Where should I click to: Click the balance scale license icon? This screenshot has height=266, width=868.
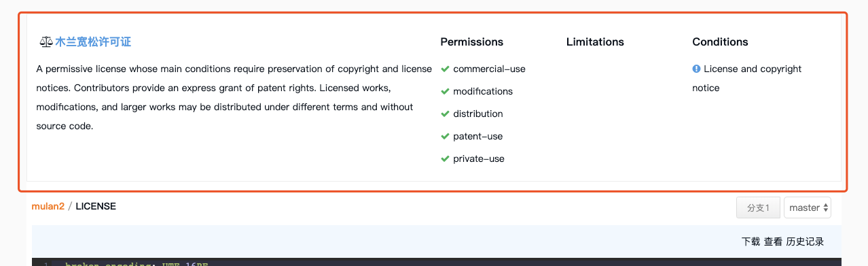pyautogui.click(x=46, y=42)
